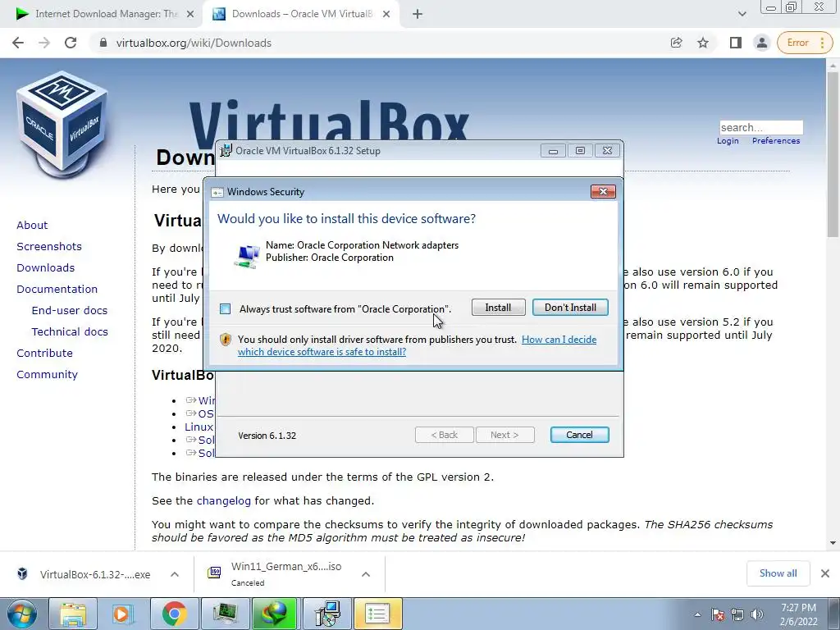840x630 pixels.
Task: Open the Preferences link
Action: coord(776,141)
